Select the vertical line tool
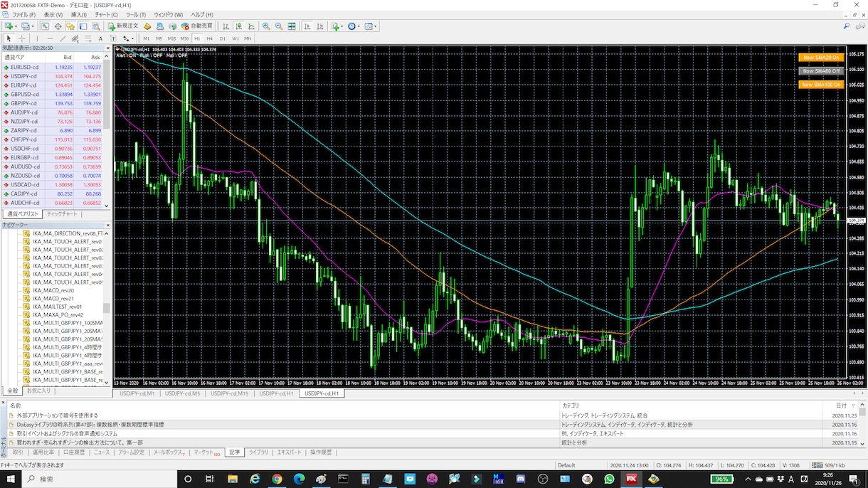Screen dimensions: 868x488 pos(37,38)
